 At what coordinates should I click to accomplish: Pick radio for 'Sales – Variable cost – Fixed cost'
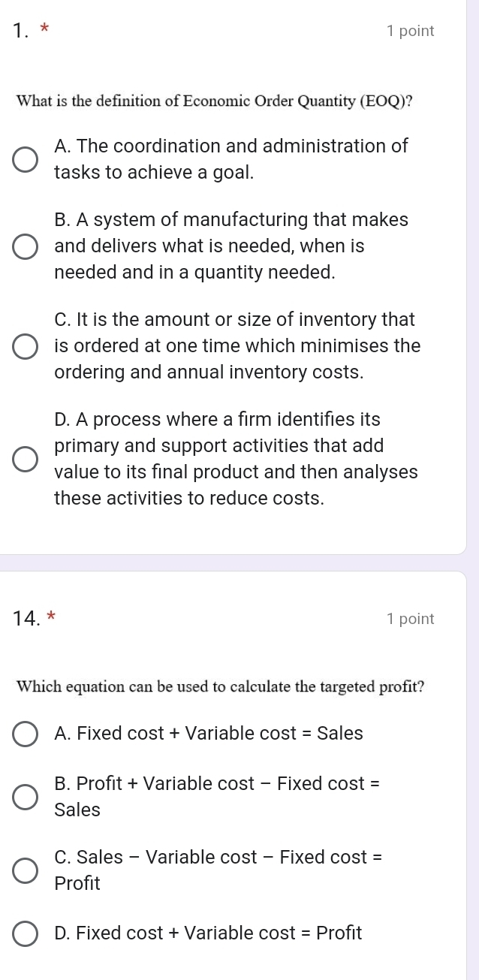click(x=25, y=870)
